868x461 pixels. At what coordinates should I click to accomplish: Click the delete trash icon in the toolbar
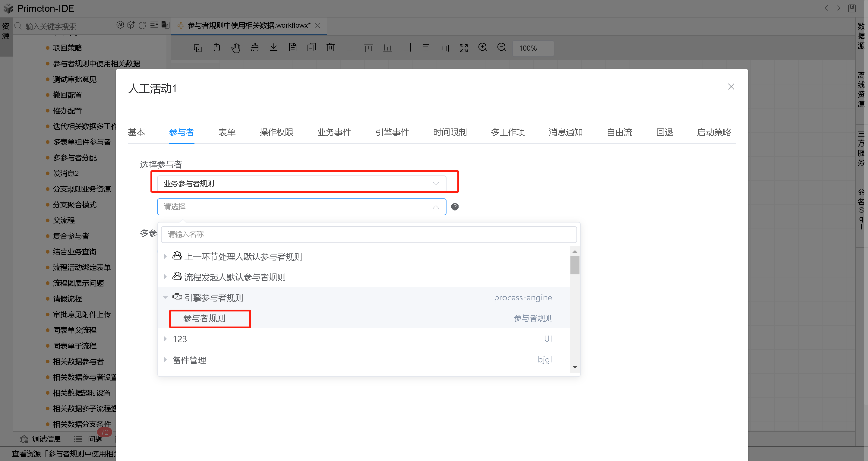[330, 48]
